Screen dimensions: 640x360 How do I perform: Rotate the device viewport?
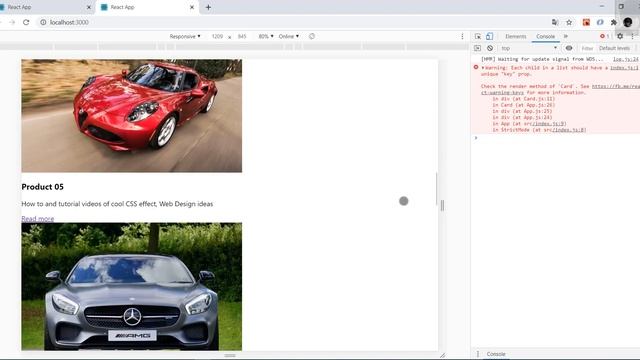click(312, 36)
